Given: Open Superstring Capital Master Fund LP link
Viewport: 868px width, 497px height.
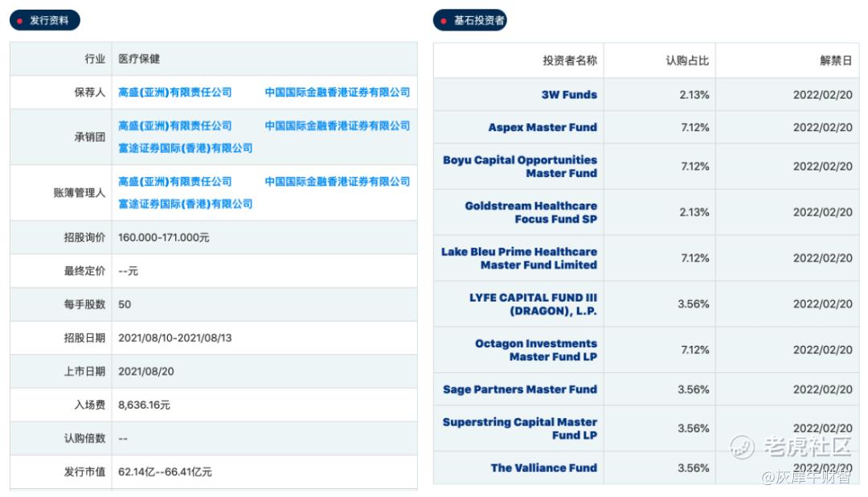Looking at the screenshot, I should click(x=520, y=429).
